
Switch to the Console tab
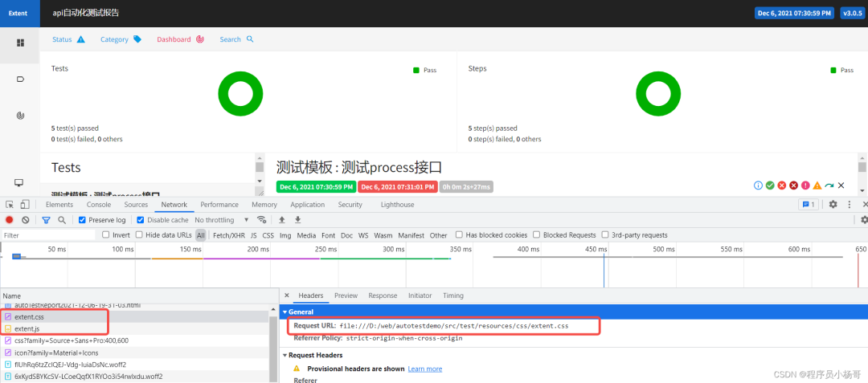coord(99,205)
